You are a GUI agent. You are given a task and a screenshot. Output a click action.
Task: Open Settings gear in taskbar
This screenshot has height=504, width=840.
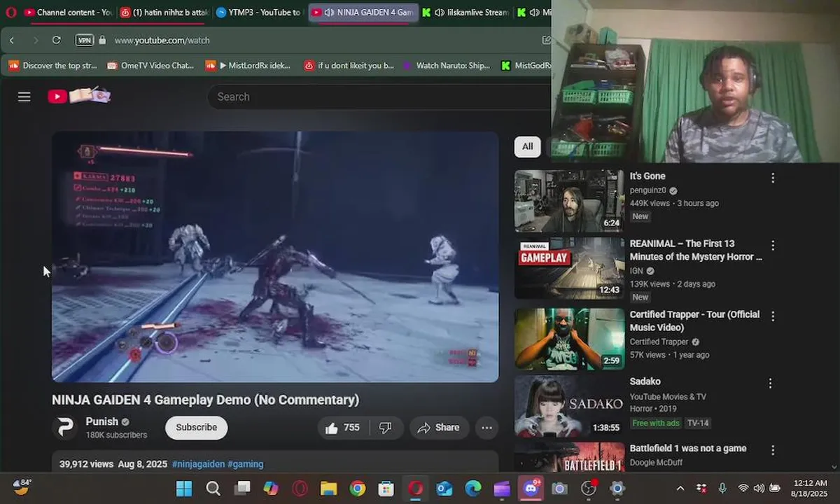[x=617, y=488]
